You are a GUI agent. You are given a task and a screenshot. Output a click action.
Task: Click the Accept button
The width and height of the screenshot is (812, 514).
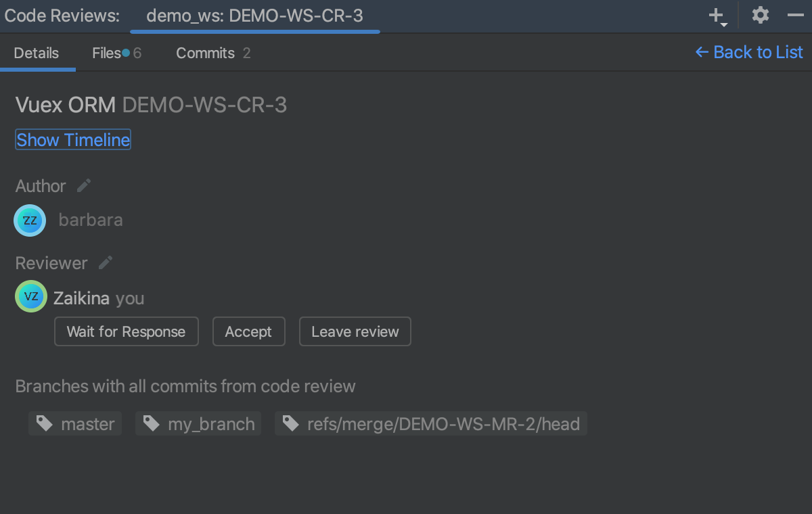tap(248, 331)
